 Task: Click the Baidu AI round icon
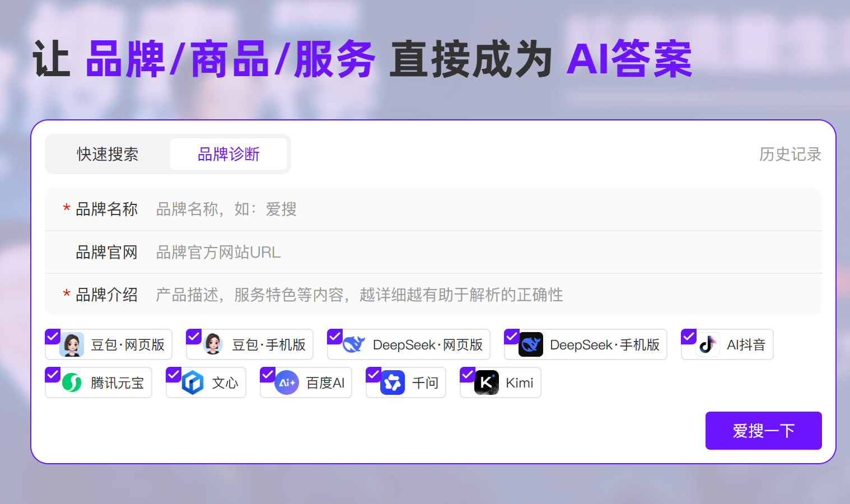pyautogui.click(x=287, y=383)
